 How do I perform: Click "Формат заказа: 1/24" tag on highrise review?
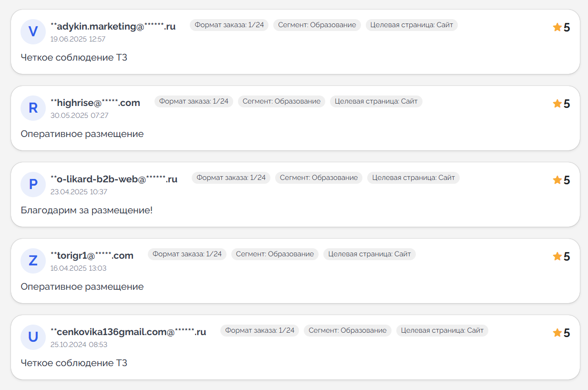pos(194,101)
